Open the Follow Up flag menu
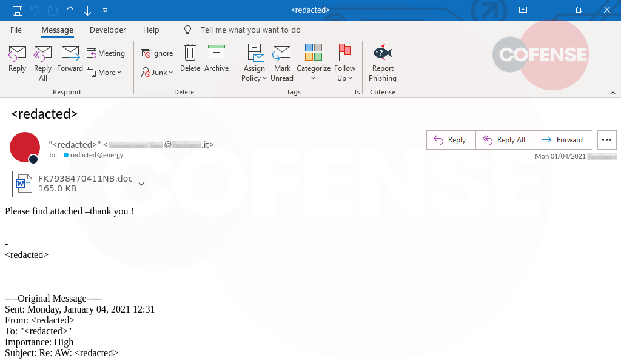 click(x=344, y=62)
